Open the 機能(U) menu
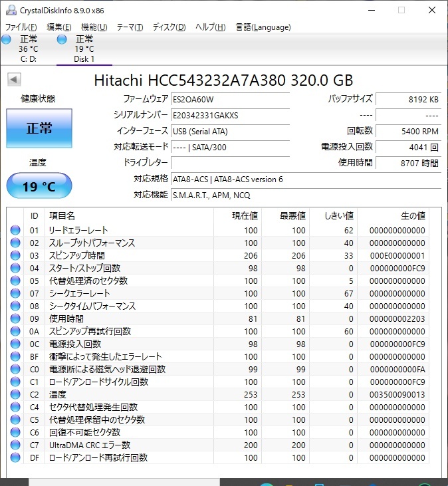The height and width of the screenshot is (486, 448). pyautogui.click(x=94, y=27)
